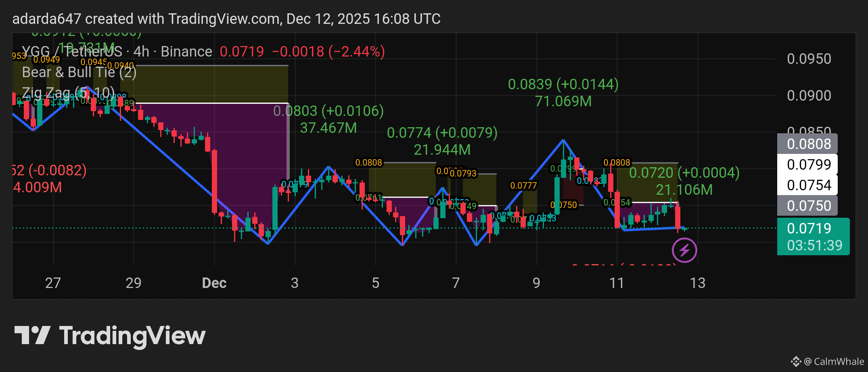868x372 pixels.
Task: Click the green 0.0719 current price tag
Action: coord(809,228)
